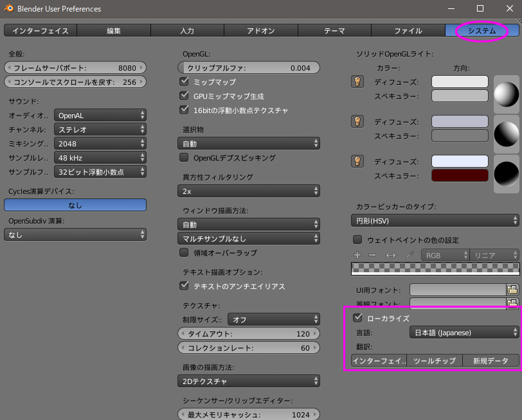This screenshot has height=420, width=522.
Task: Select the アドオン tab
Action: coord(261,31)
